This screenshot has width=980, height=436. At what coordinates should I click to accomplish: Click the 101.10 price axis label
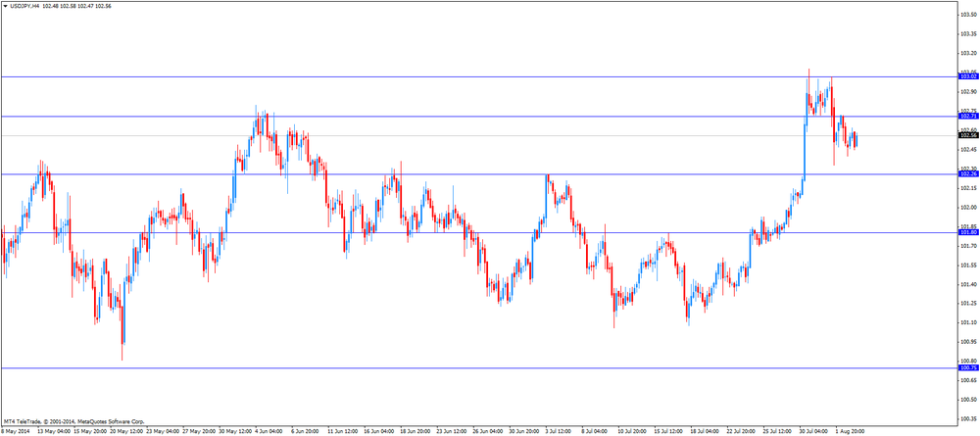click(x=969, y=323)
